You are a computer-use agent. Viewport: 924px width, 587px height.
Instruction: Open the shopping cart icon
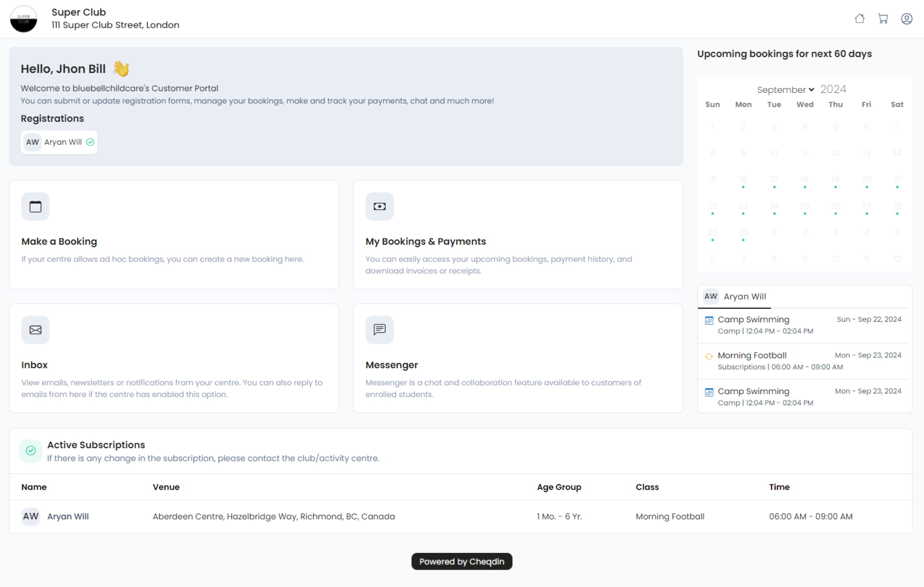pyautogui.click(x=883, y=19)
